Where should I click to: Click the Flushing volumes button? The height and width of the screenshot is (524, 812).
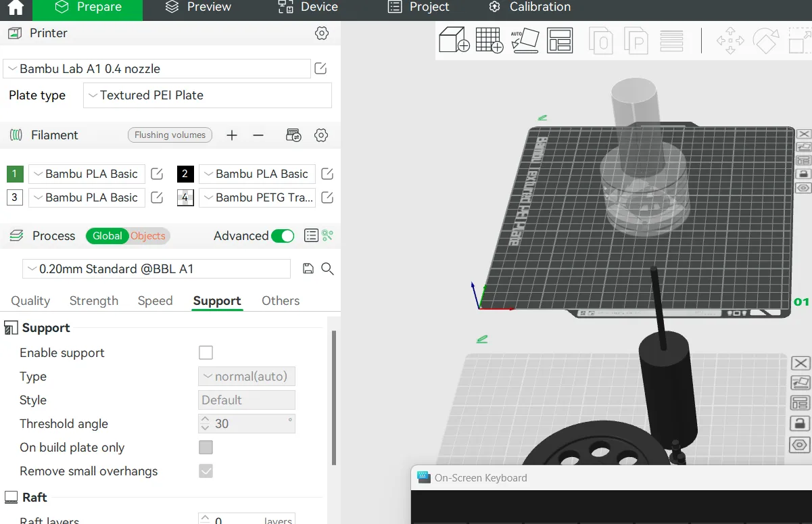point(170,135)
